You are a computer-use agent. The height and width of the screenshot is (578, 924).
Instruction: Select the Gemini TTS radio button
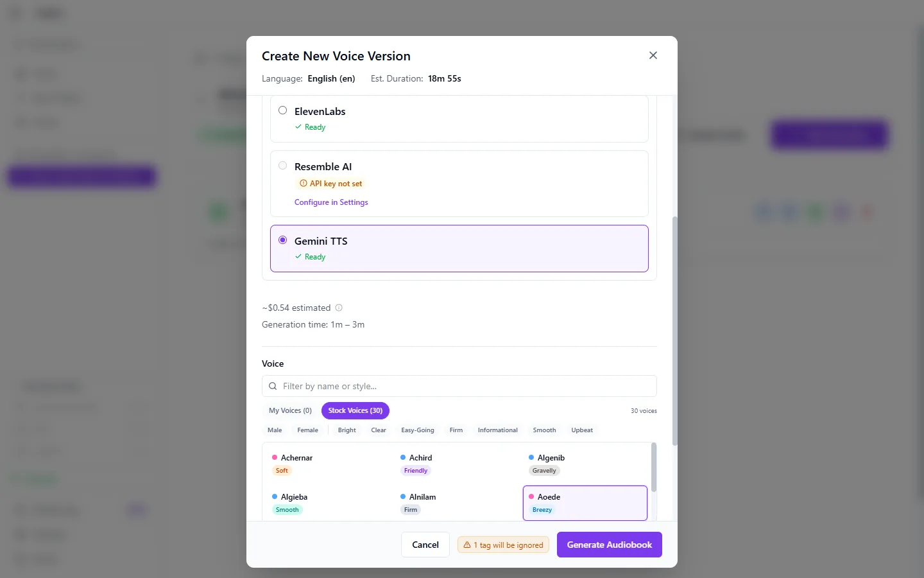[282, 240]
